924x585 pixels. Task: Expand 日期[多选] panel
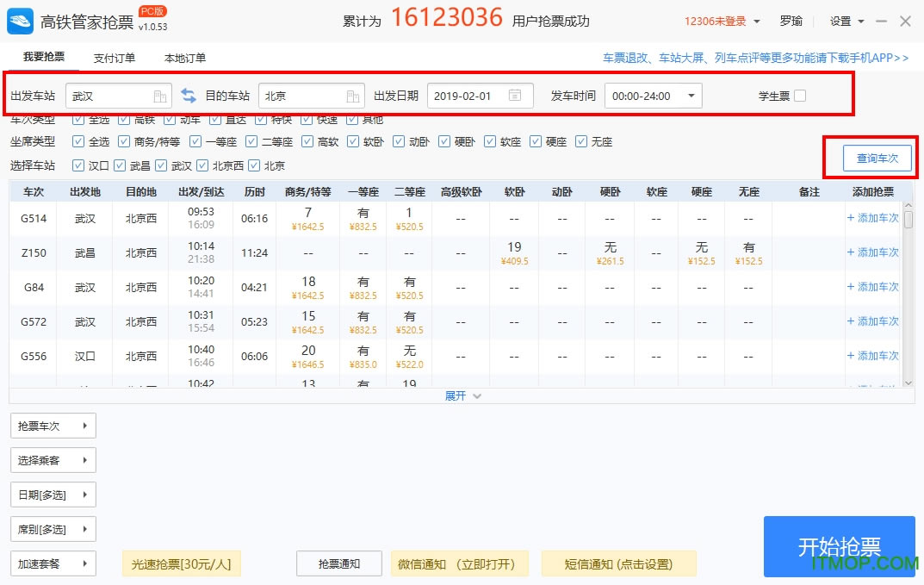click(x=53, y=495)
